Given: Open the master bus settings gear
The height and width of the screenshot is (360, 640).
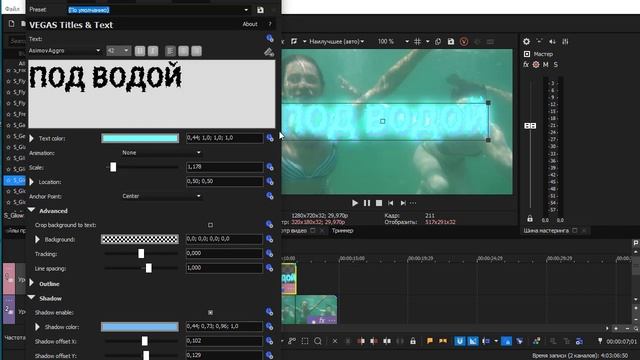Looking at the screenshot, I should [x=527, y=41].
